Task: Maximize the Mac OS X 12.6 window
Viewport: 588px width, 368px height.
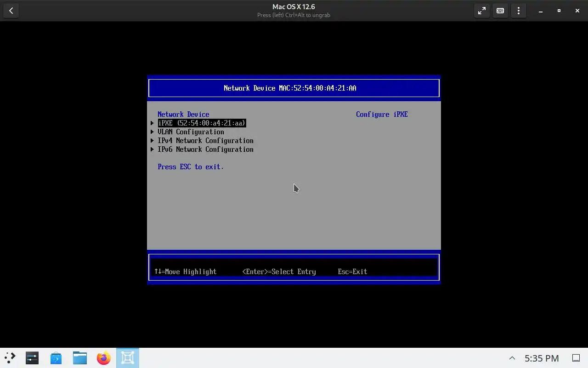Action: pyautogui.click(x=559, y=11)
